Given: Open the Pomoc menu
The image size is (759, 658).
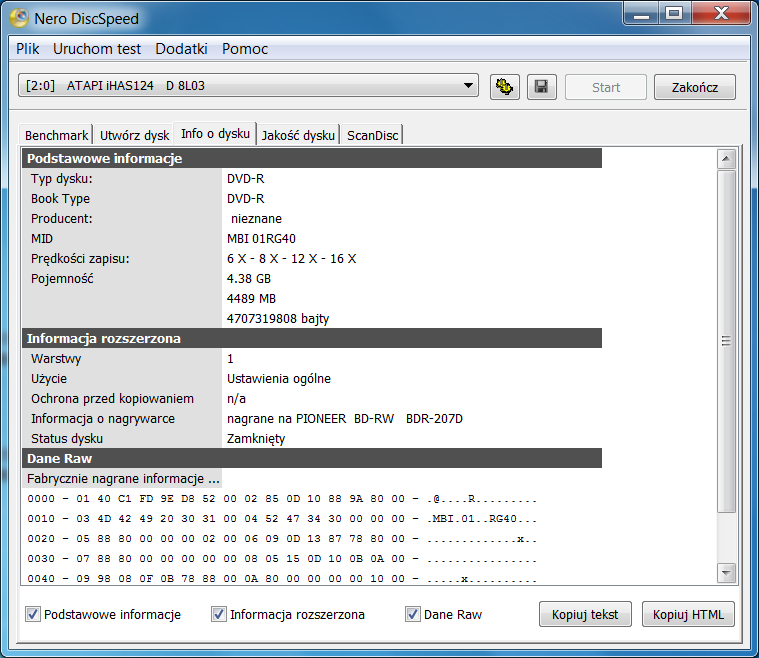Looking at the screenshot, I should coord(244,49).
